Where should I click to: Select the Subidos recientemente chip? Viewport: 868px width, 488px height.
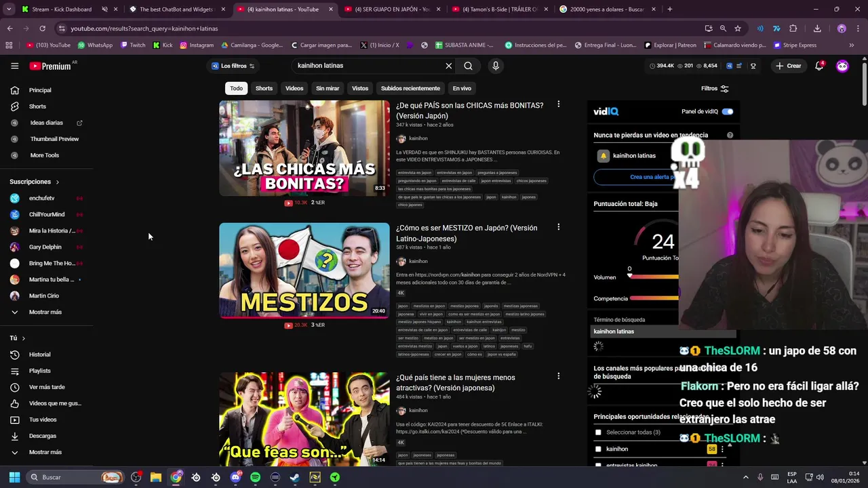[x=410, y=88]
